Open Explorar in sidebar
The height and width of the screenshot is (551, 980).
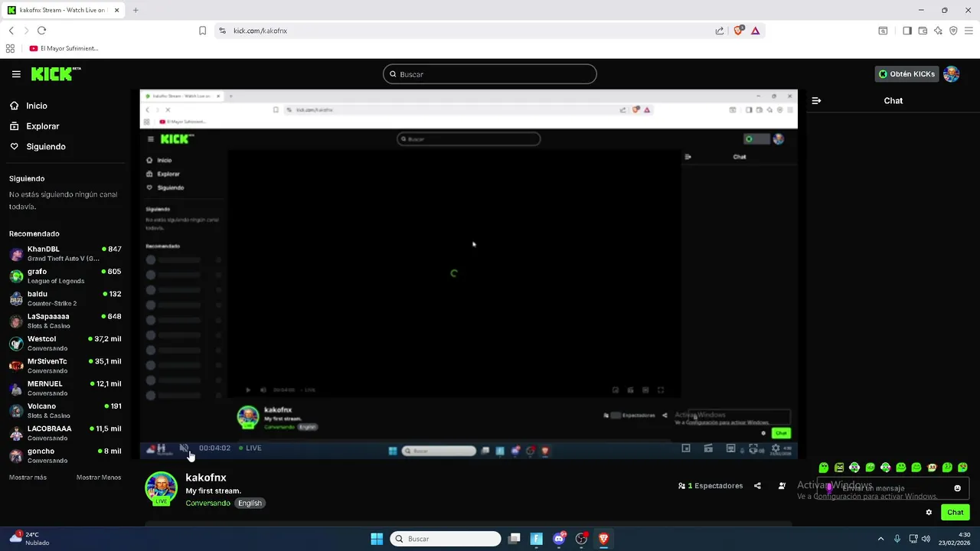[34, 126]
